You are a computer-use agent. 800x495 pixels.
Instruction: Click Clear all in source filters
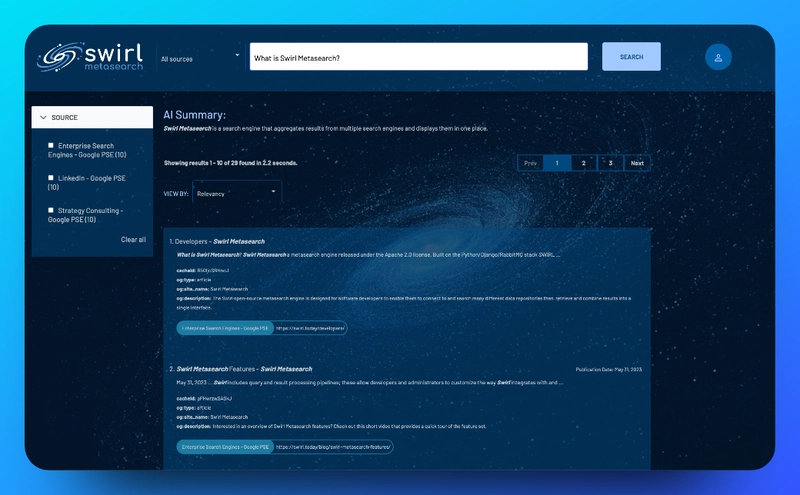click(133, 239)
